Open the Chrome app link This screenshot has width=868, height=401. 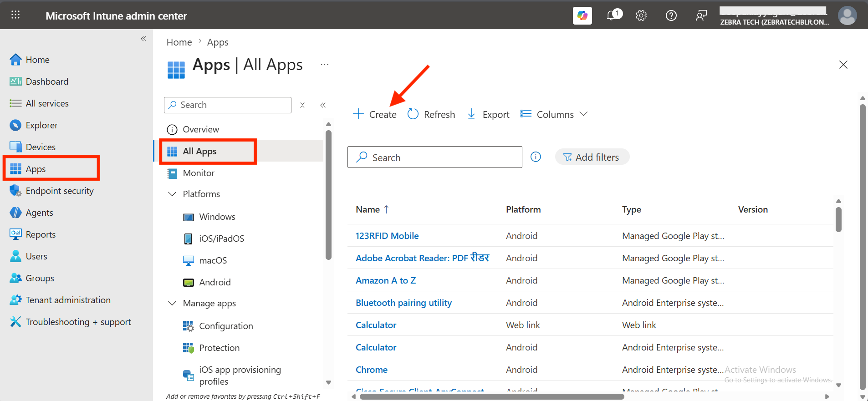pos(372,370)
